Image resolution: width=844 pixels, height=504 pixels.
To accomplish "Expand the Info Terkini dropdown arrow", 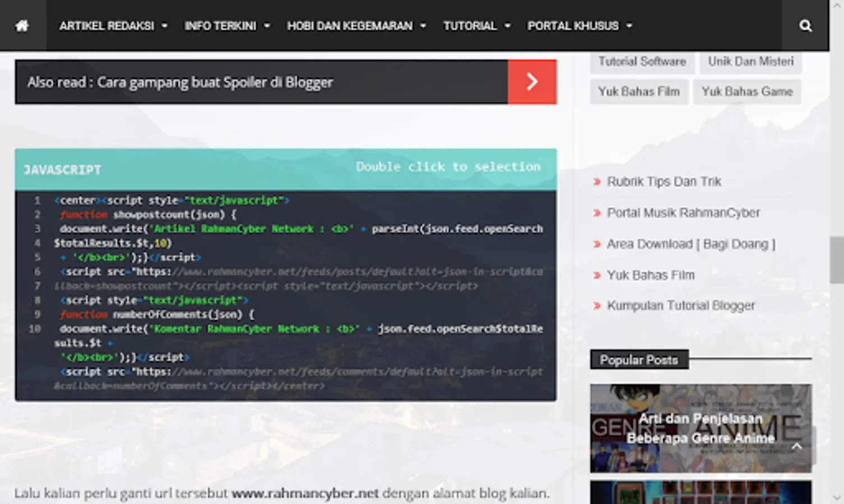I will 267,26.
